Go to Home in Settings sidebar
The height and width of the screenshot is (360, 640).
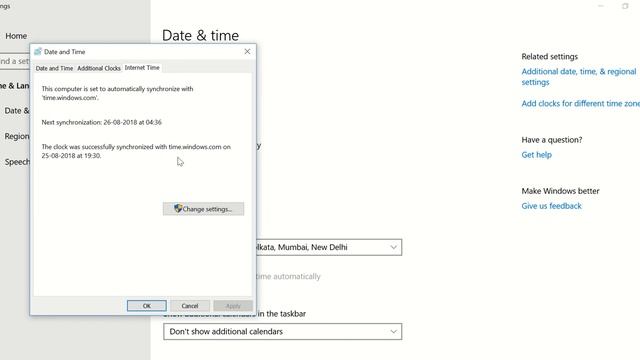tap(16, 36)
